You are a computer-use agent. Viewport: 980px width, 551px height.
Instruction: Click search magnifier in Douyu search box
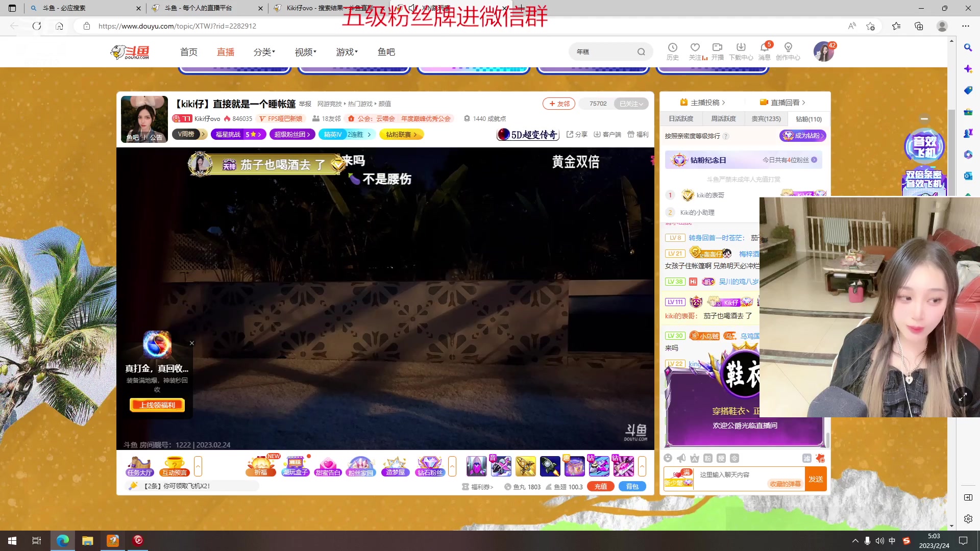pos(641,52)
